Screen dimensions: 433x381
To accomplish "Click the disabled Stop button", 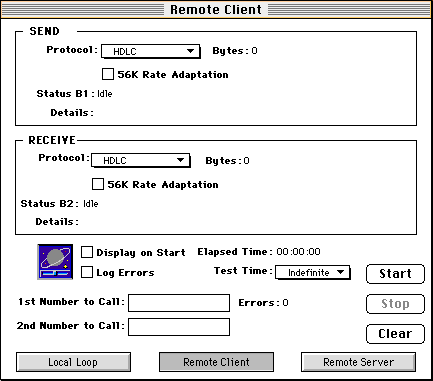I will 395,304.
